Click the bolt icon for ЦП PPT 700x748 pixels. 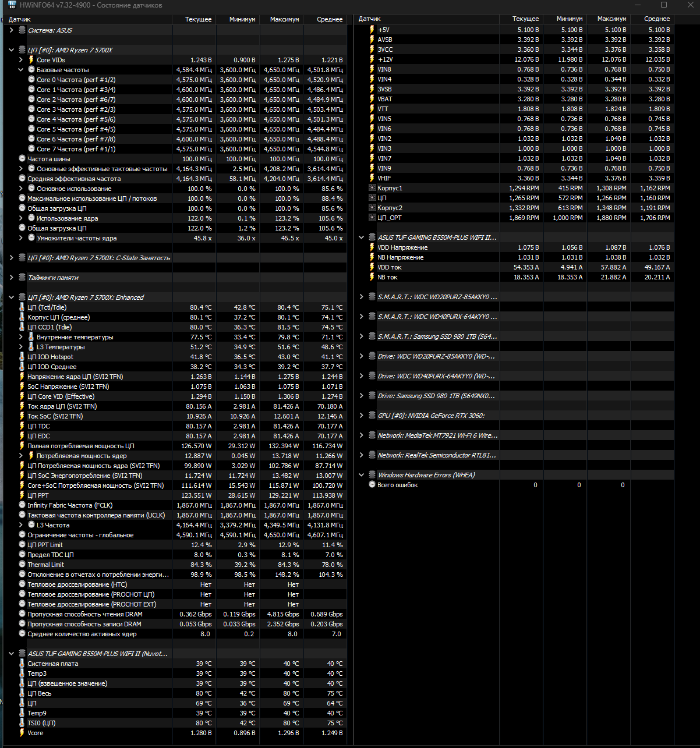[x=22, y=495]
